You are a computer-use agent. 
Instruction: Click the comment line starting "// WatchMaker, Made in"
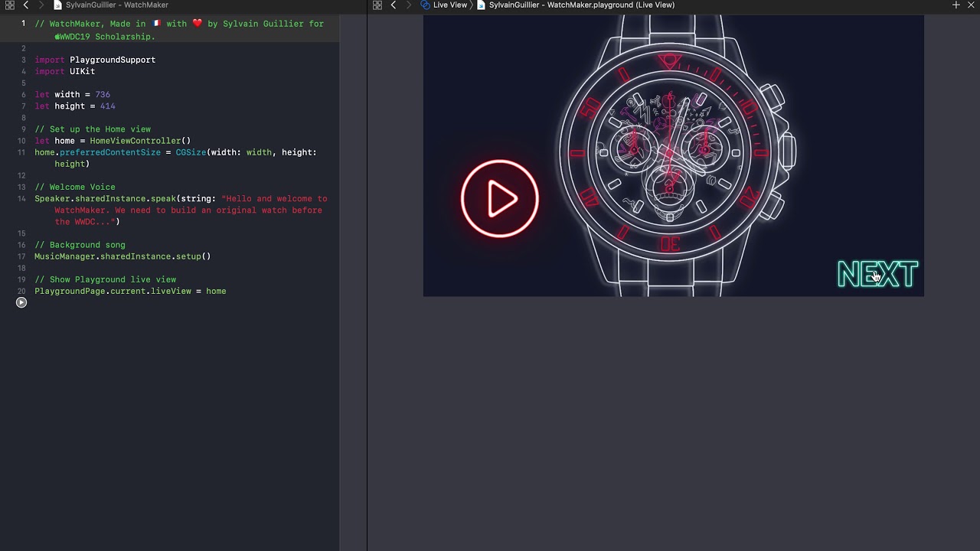[x=179, y=30]
